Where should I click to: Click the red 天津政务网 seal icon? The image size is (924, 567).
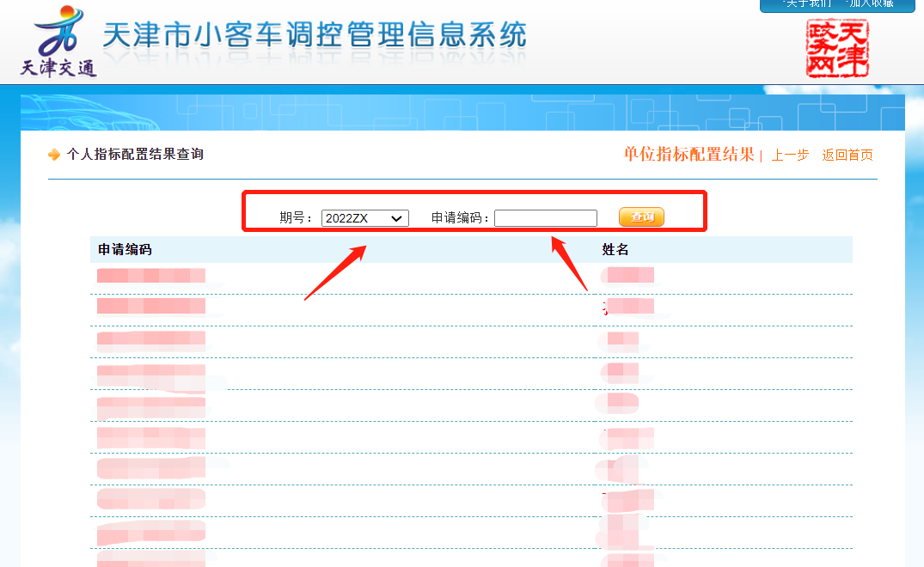[836, 49]
